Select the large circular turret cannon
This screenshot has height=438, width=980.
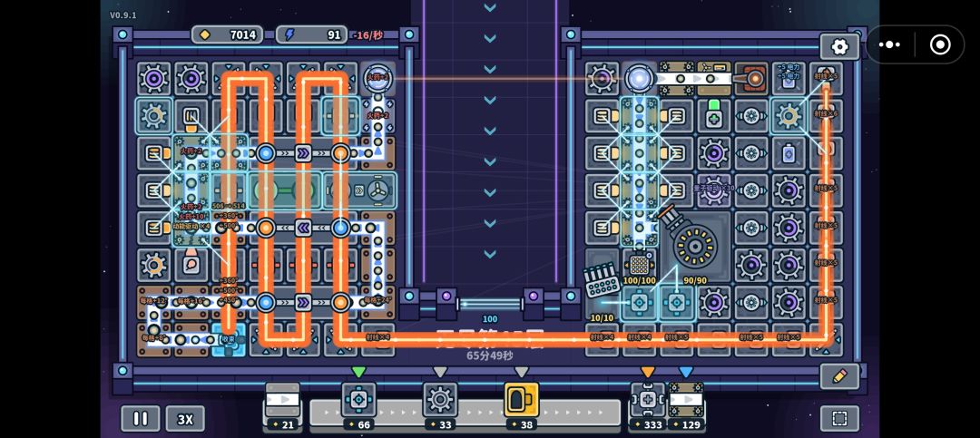(695, 242)
